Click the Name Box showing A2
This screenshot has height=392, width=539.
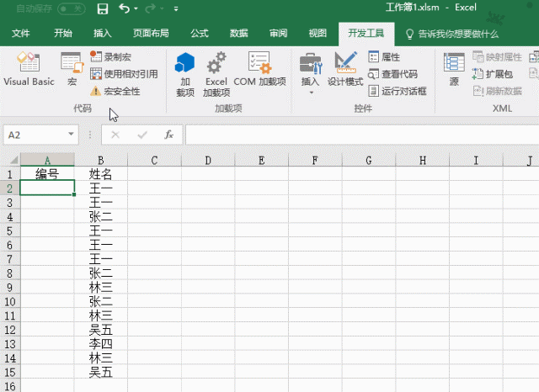[35, 135]
